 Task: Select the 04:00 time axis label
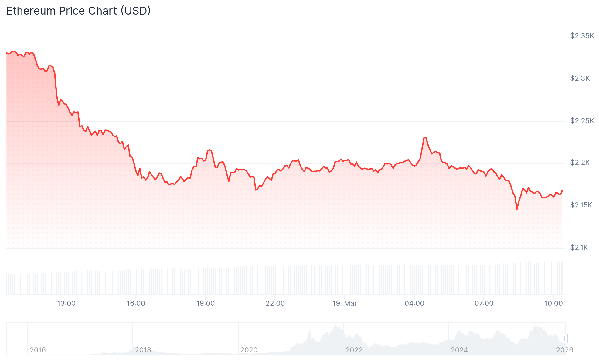(x=414, y=303)
